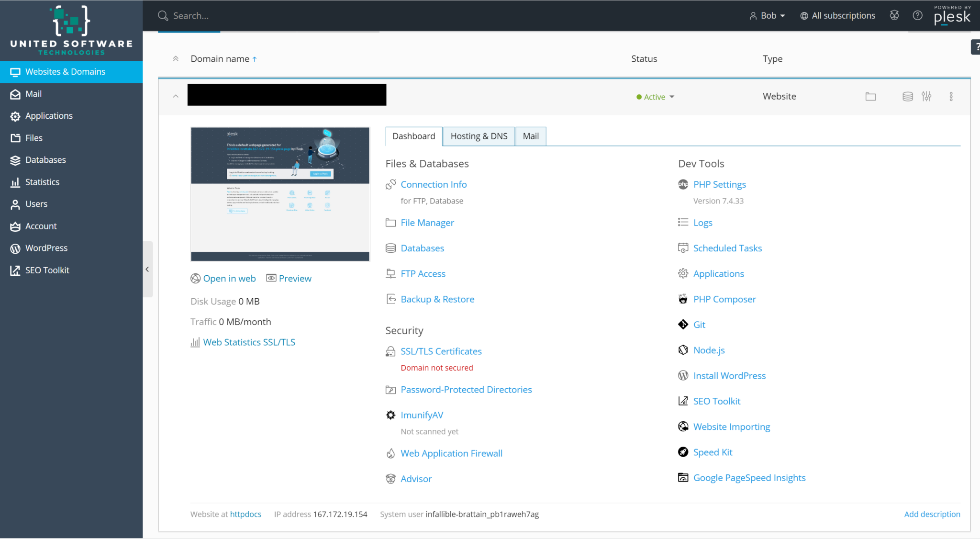Open Node.js dev tool
Viewport: 980px width, 540px height.
coord(709,350)
